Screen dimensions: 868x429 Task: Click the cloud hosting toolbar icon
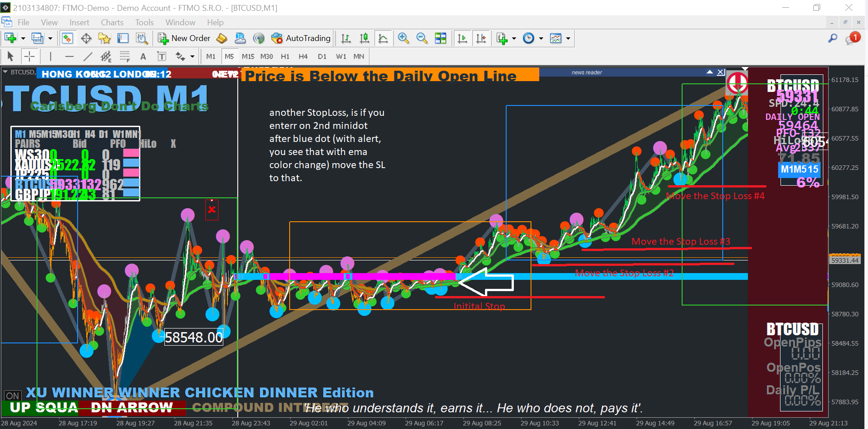[240, 38]
